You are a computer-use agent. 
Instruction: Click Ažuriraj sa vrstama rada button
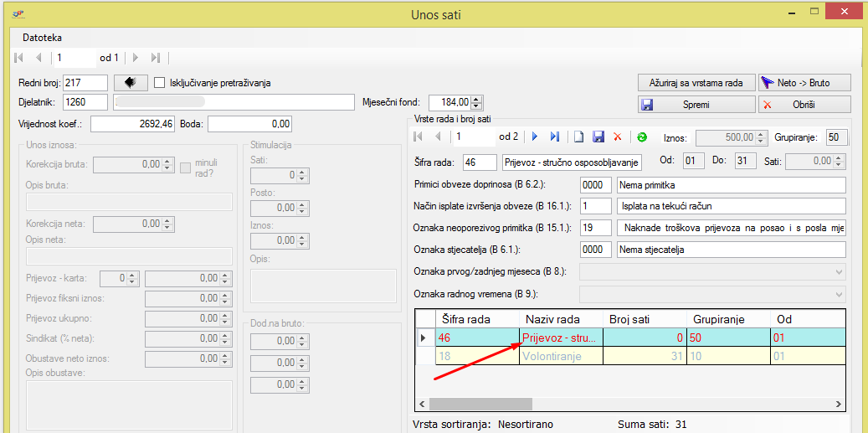(695, 83)
